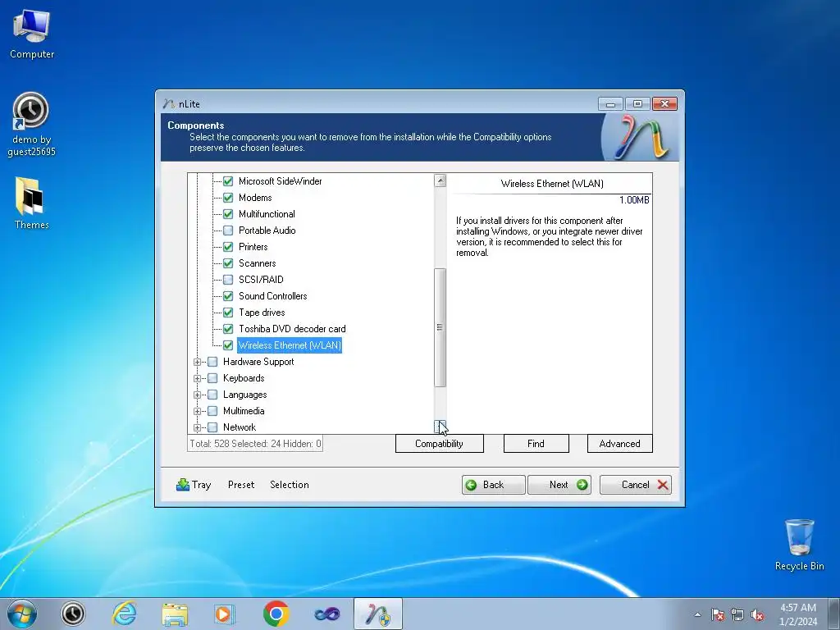Uncheck Microsoft SideWinder checkbox
This screenshot has width=840, height=630.
(x=228, y=181)
